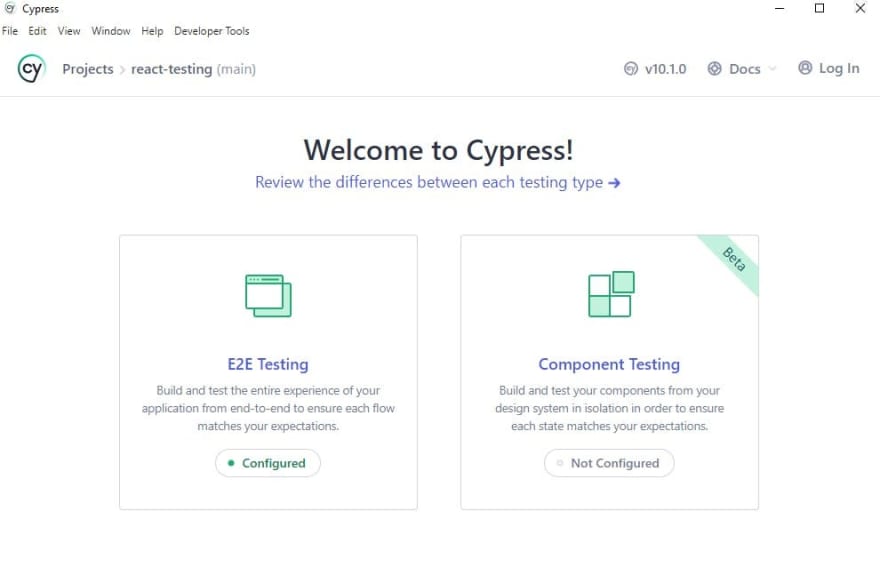Click the user avatar icon beside Log In
Viewport: 880px width, 567px height.
click(x=805, y=68)
